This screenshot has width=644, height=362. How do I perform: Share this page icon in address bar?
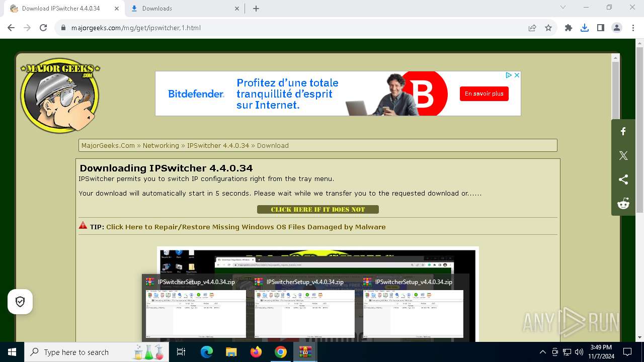pyautogui.click(x=532, y=28)
